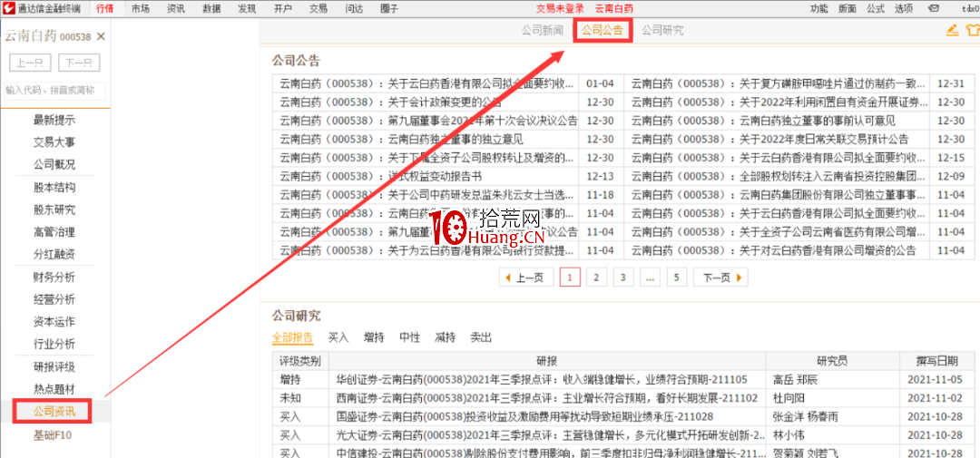Image resolution: width=980 pixels, height=458 pixels.
Task: Go to next stock with 下一只
Action: coord(79,63)
